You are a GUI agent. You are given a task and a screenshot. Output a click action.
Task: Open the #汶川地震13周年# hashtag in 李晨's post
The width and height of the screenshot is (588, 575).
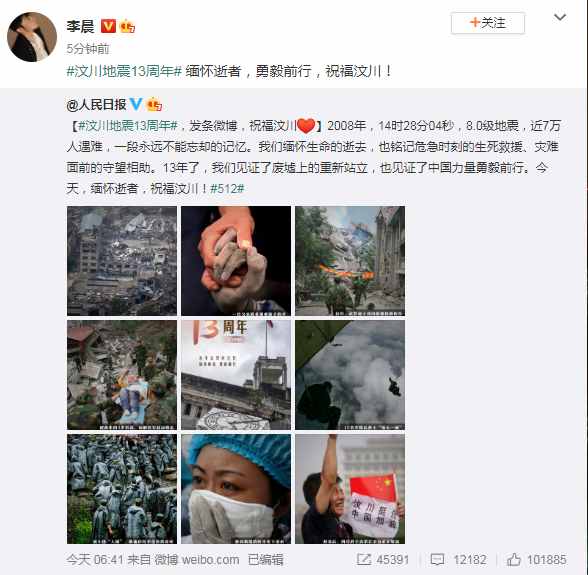point(124,71)
